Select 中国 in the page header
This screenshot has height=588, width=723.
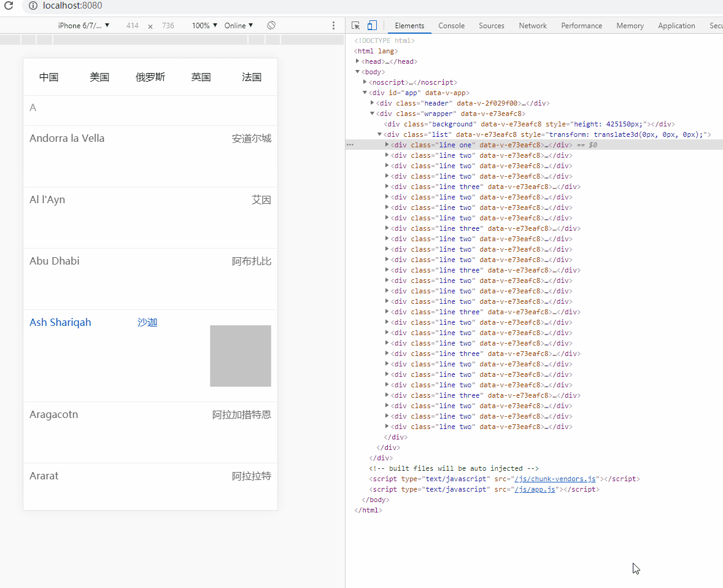(x=49, y=77)
